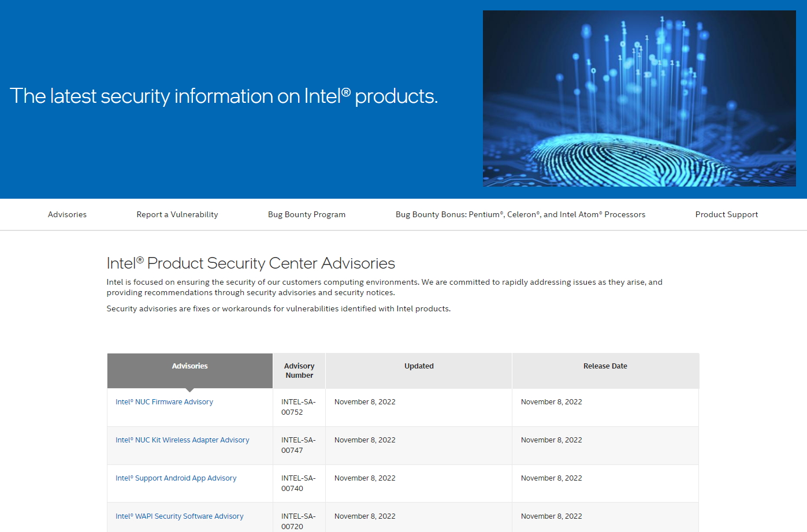Open the Intel NUC Kit Wireless Adapter Advisory
Screen dimensions: 807x532
pyautogui.click(x=182, y=440)
